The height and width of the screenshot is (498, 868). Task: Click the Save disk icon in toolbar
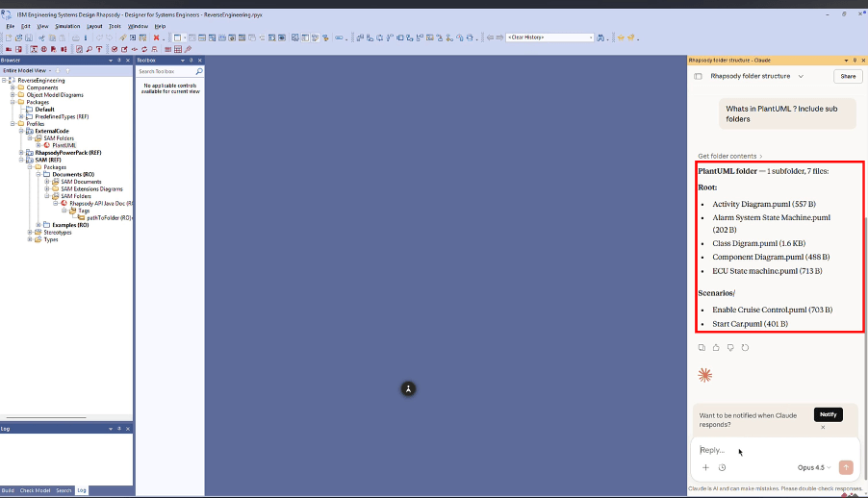pyautogui.click(x=29, y=37)
